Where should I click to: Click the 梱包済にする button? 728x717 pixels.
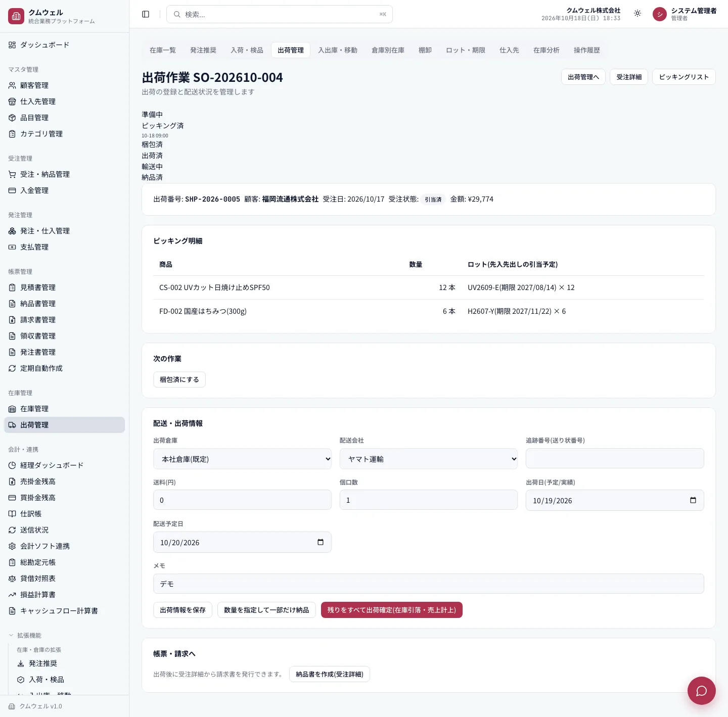pyautogui.click(x=179, y=379)
